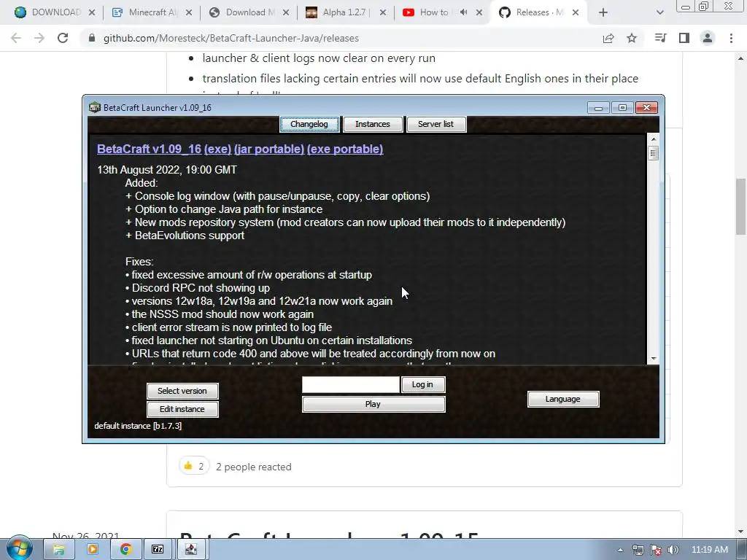Click the thumbs up reaction button

(194, 466)
